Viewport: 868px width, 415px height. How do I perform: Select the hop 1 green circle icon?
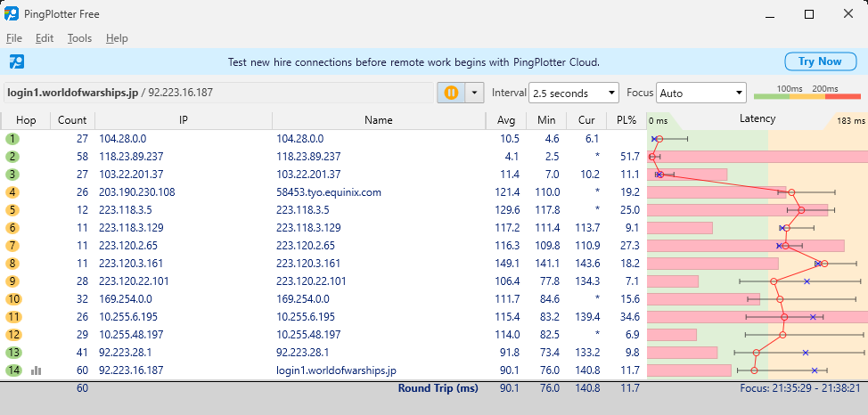[12, 139]
